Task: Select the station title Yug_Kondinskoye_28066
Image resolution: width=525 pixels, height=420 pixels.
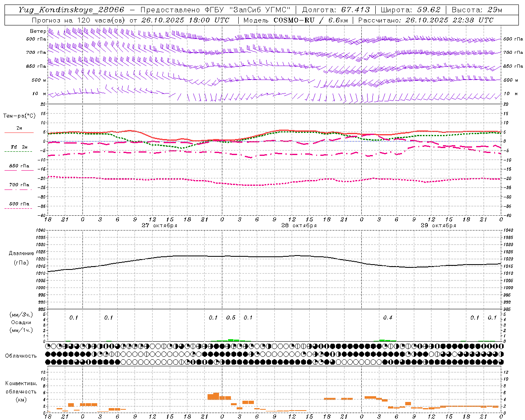Action: click(71, 10)
